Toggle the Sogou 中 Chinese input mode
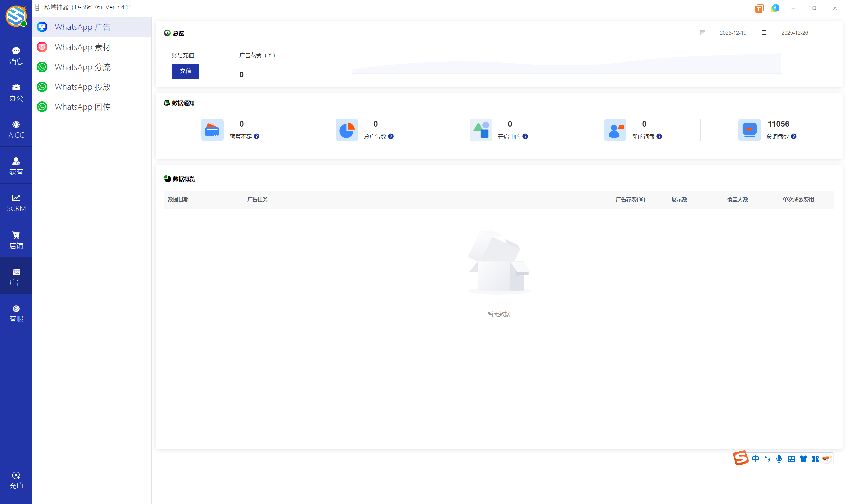 pyautogui.click(x=755, y=459)
